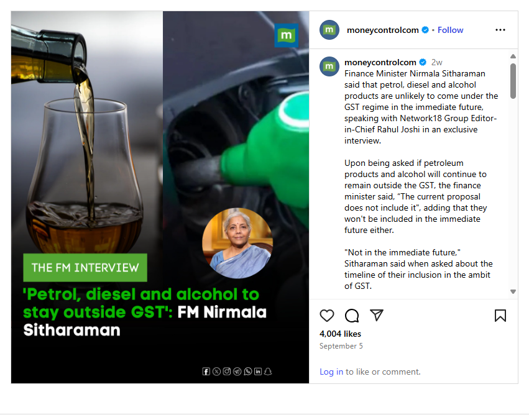Click the caption scrollbar up arrow
This screenshot has width=529, height=420.
click(x=513, y=57)
